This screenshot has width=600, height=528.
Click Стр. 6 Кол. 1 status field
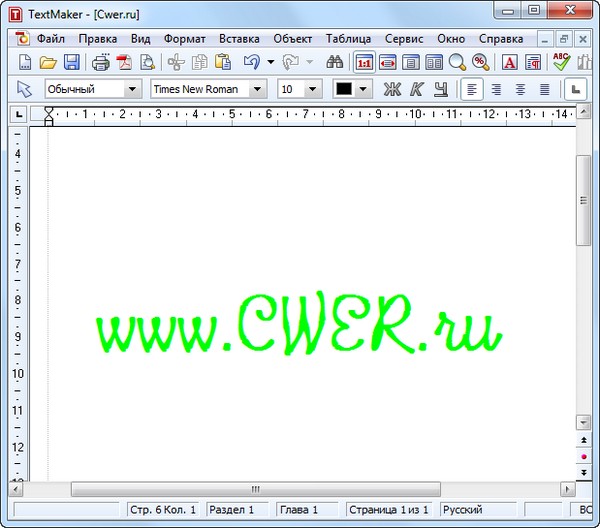pos(163,510)
